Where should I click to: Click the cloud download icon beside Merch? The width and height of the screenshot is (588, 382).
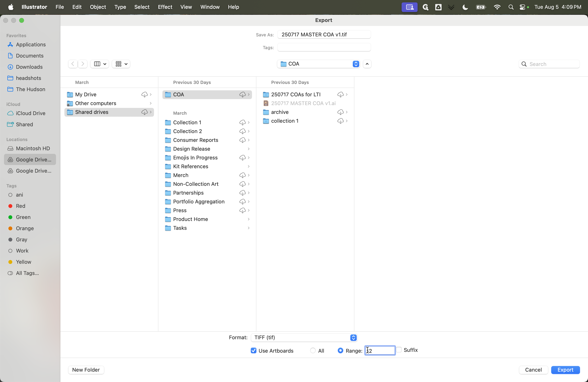[242, 175]
